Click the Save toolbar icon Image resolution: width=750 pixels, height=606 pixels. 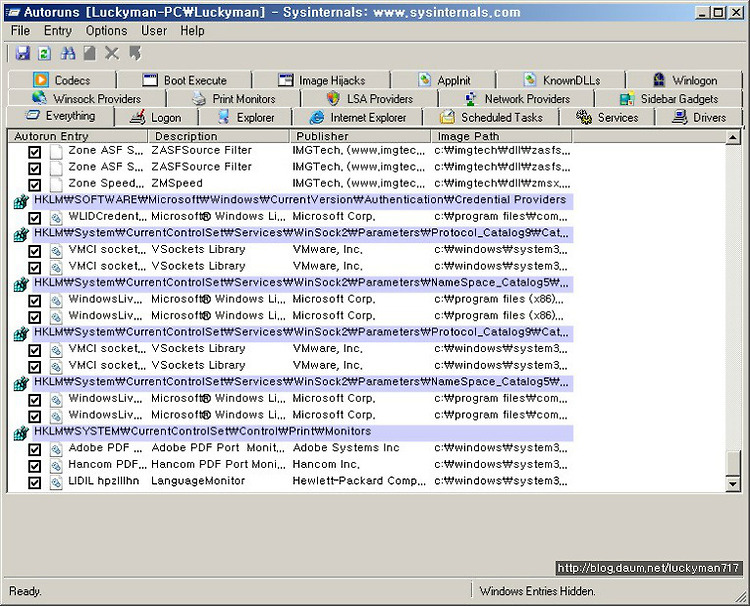tap(22, 53)
